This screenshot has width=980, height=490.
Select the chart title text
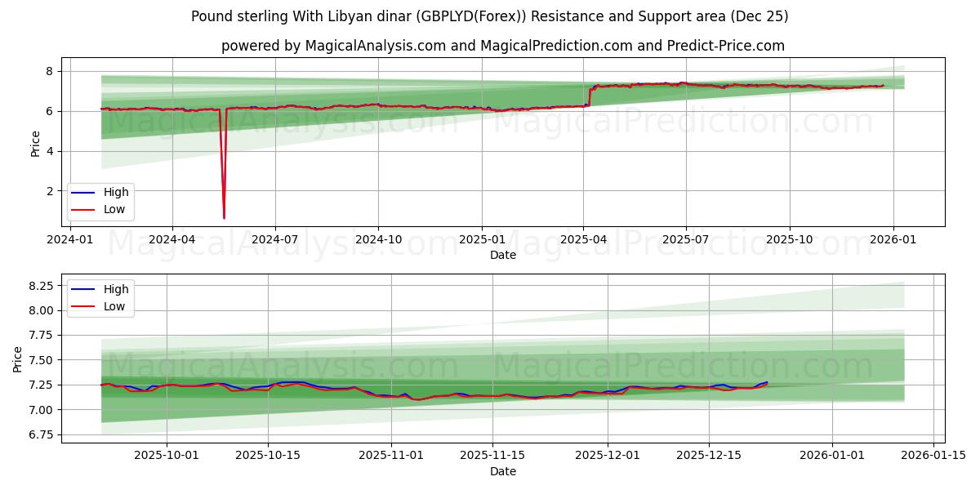click(x=490, y=16)
